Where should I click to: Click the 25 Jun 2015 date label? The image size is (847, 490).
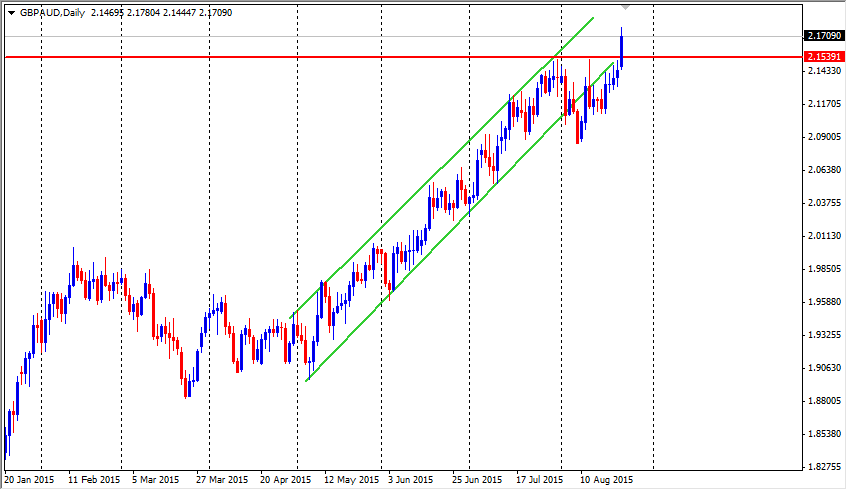tap(477, 480)
